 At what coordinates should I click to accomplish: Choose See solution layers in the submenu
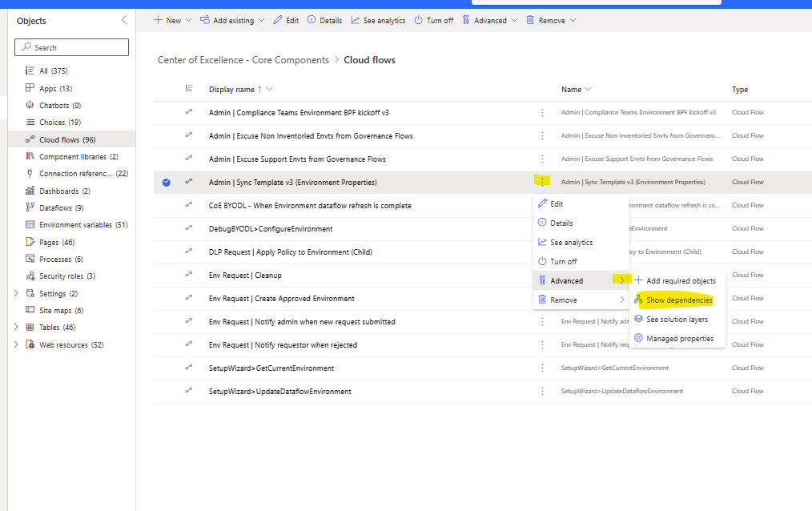[x=678, y=319]
